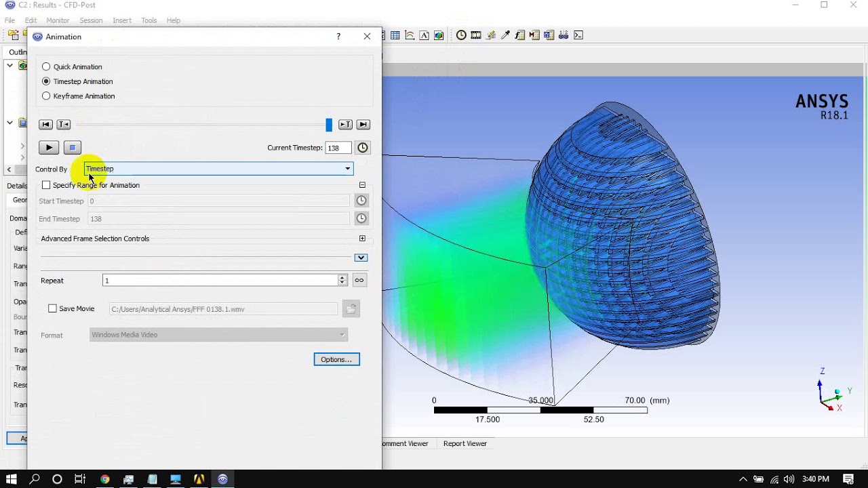The width and height of the screenshot is (868, 488).
Task: Click the browse folder icon for Save Movie
Action: [351, 309]
